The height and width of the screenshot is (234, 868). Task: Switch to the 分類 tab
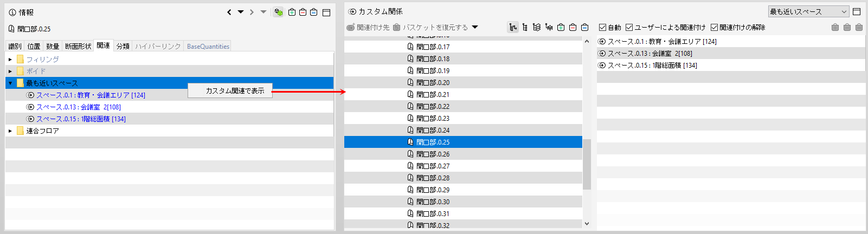[x=123, y=46]
